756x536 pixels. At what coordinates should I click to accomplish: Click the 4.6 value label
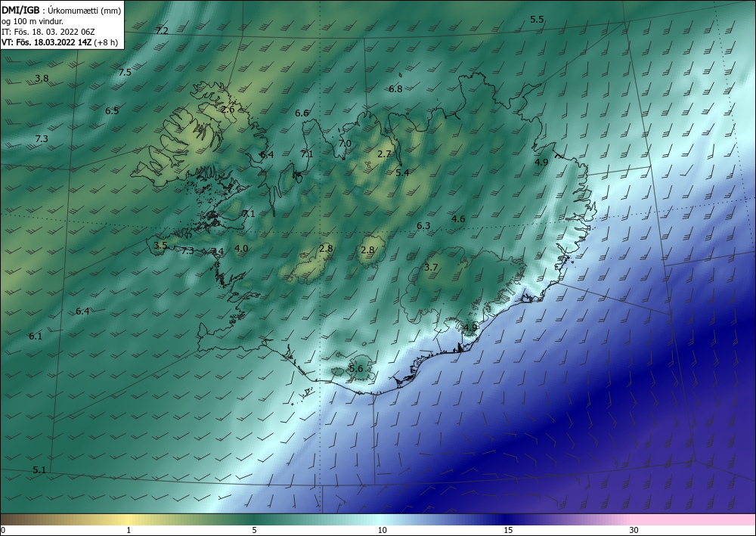tap(459, 219)
